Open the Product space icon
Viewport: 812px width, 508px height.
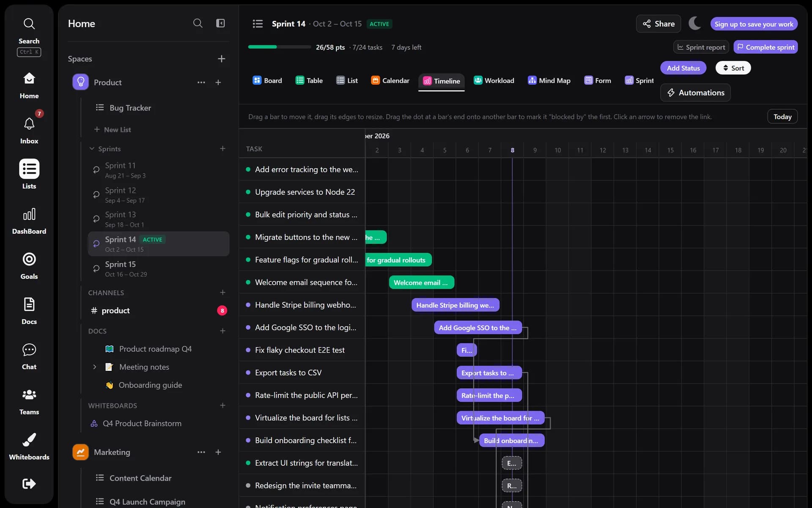click(x=80, y=82)
